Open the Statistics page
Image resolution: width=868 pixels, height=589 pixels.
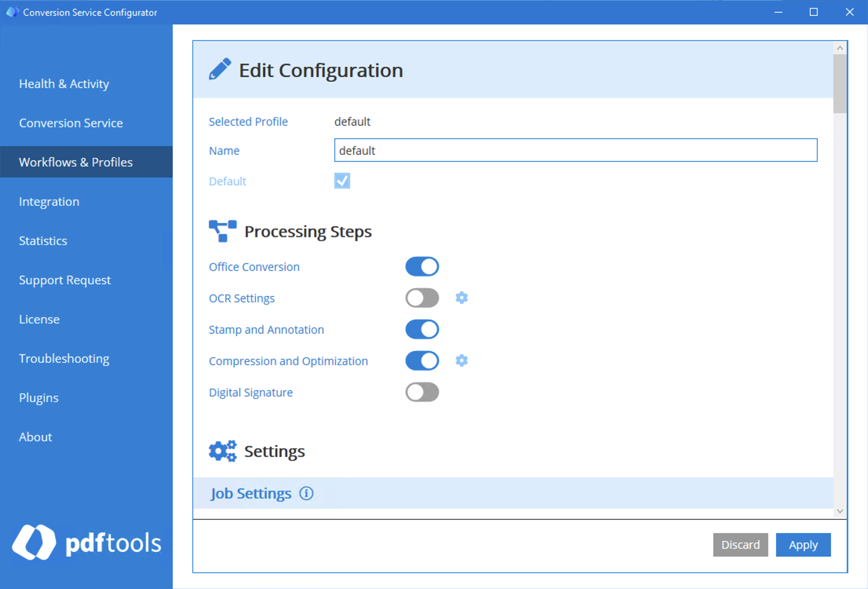pos(43,240)
